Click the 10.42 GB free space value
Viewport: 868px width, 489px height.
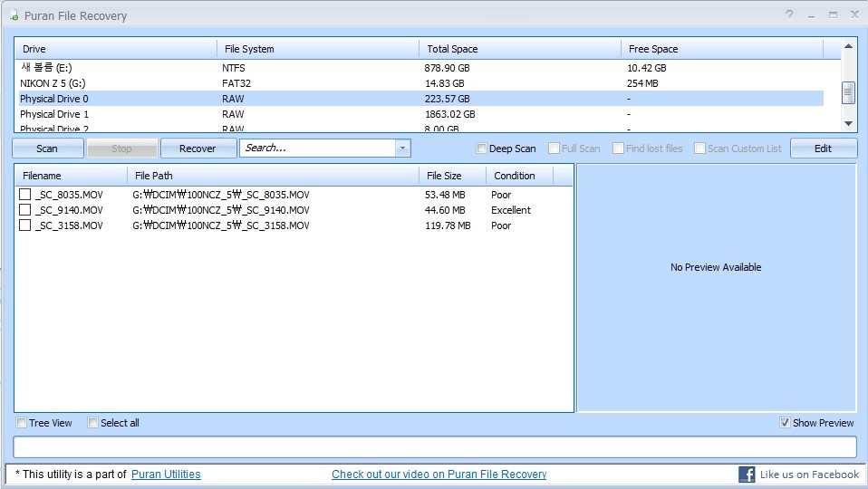pos(647,68)
